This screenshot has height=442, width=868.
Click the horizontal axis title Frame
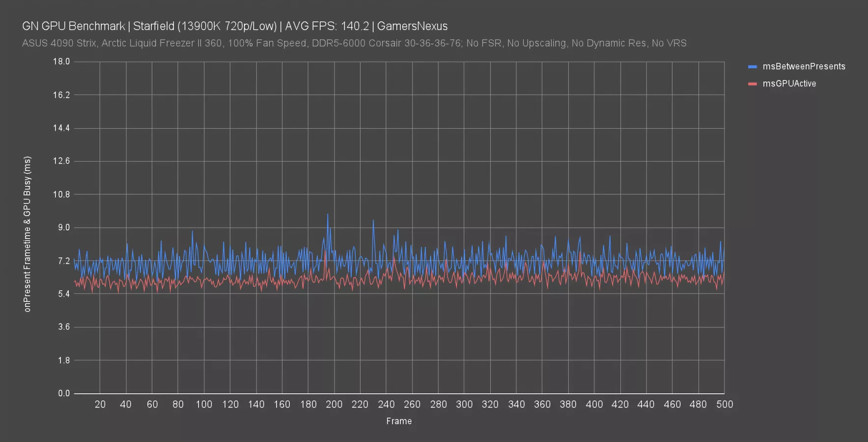(399, 421)
